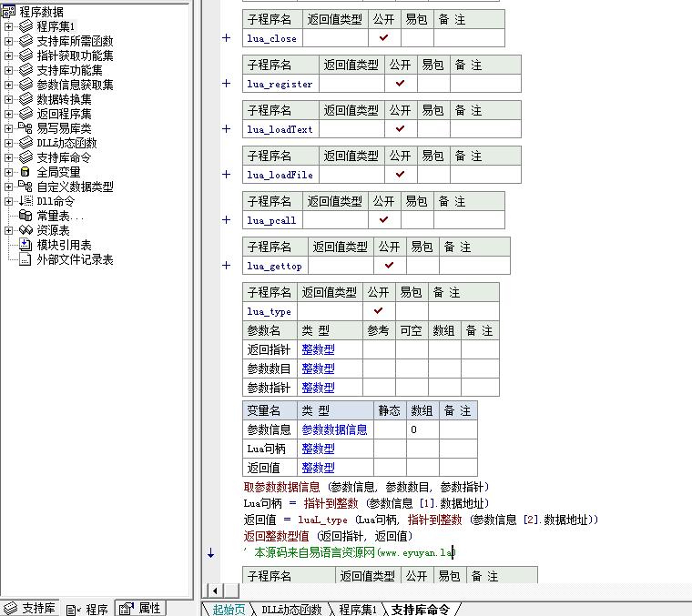Toggle 公开 checkmark for lua_register
Image resolution: width=692 pixels, height=616 pixels.
(x=401, y=84)
